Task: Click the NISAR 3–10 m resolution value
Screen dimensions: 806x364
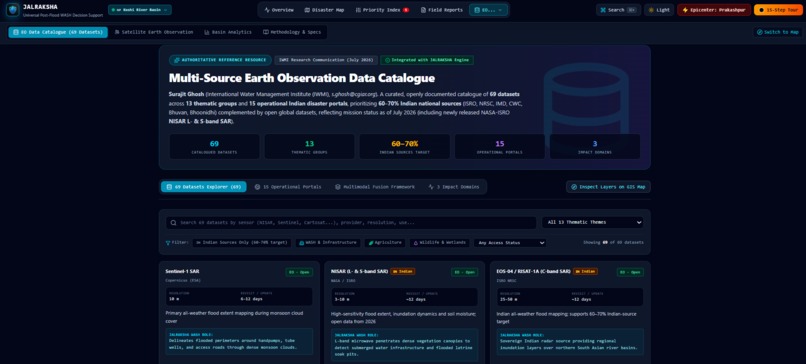Action: 341,299
